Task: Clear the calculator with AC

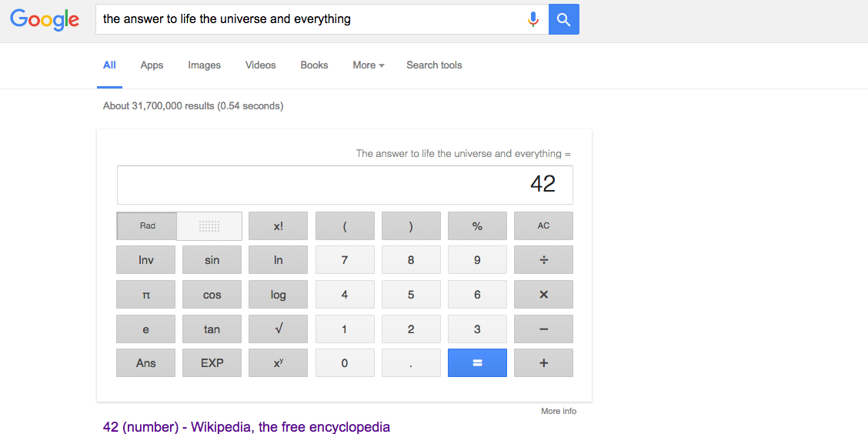Action: (x=543, y=226)
